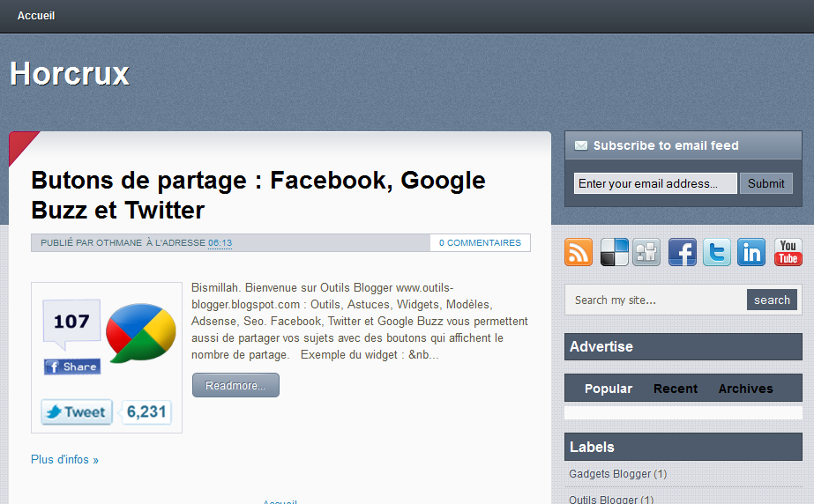The width and height of the screenshot is (814, 504).
Task: Click the Facebook Share button in thumbnail
Action: [72, 367]
